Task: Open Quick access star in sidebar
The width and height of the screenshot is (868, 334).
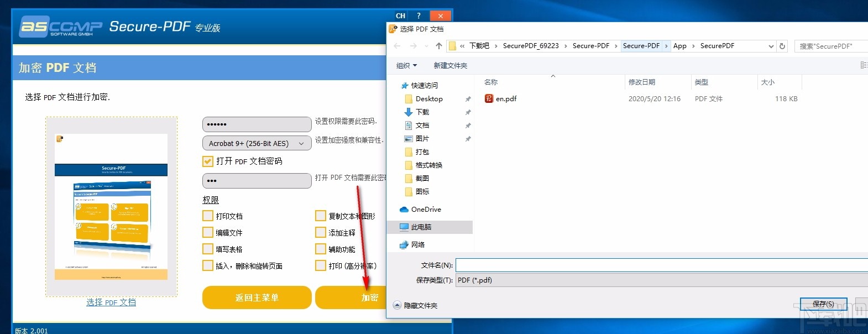Action: click(x=405, y=86)
